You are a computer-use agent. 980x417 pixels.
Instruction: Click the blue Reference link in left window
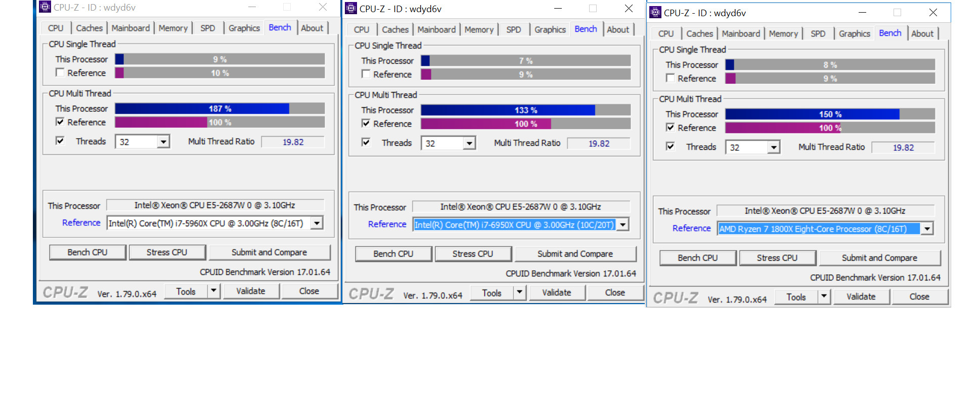click(x=81, y=223)
